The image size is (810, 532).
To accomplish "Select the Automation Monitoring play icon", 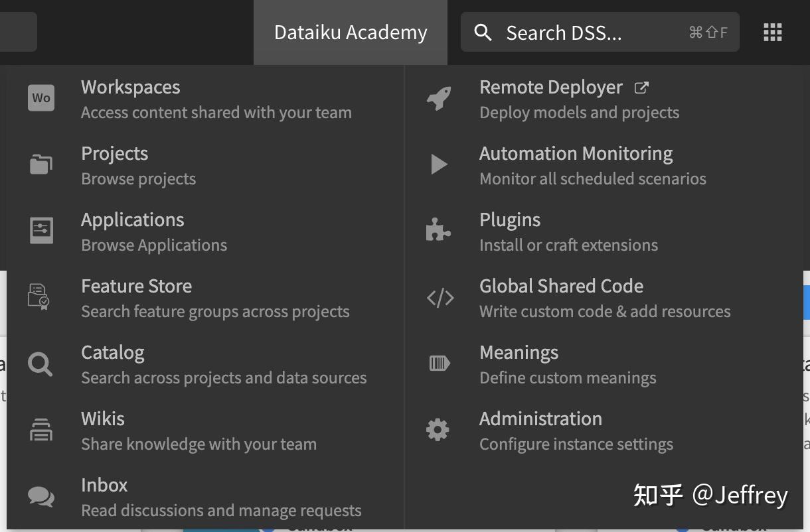I will tap(438, 164).
